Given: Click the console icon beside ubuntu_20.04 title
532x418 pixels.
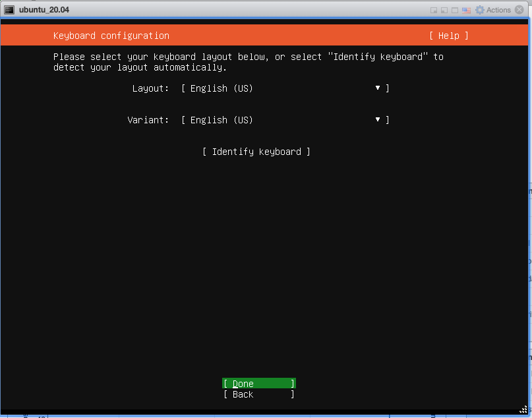Looking at the screenshot, I should pyautogui.click(x=9, y=10).
